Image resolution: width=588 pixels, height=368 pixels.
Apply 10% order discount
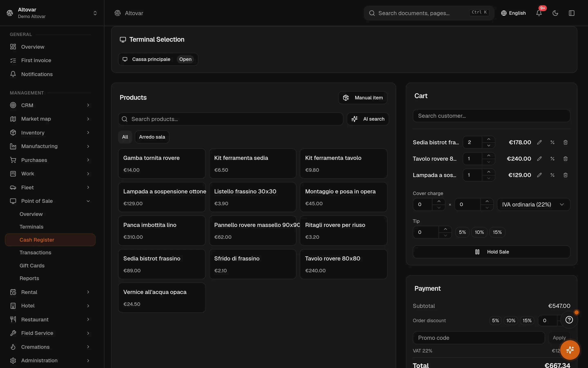[511, 321]
